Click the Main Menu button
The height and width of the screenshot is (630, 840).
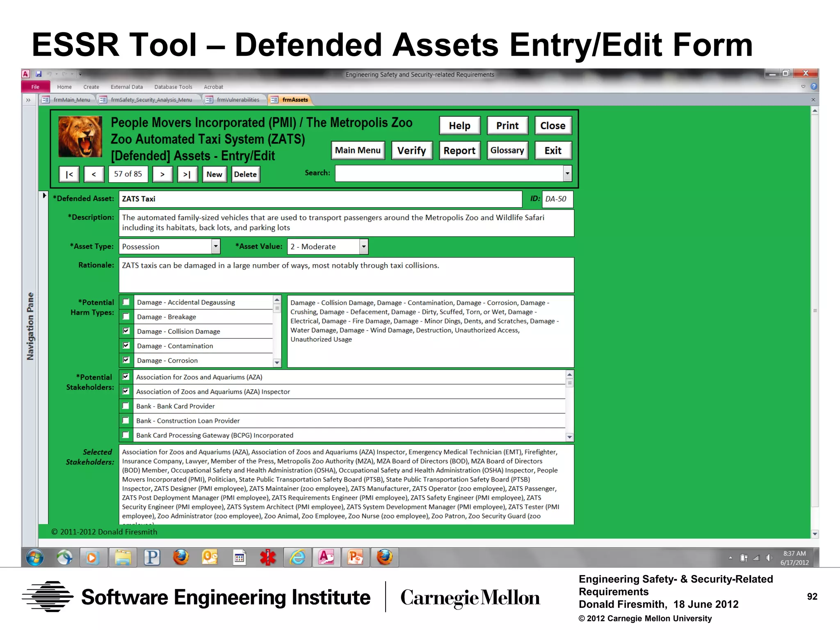coord(358,151)
